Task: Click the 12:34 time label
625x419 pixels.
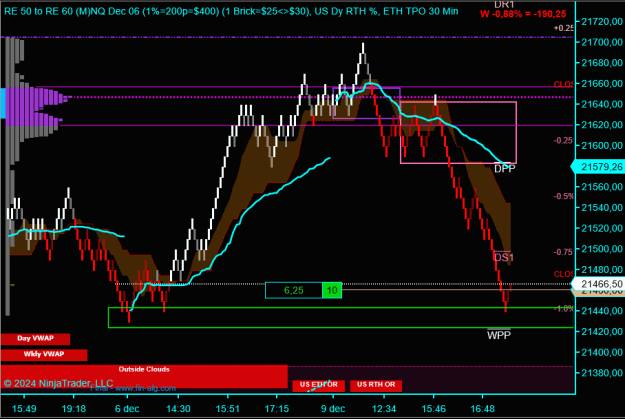Action: (x=384, y=409)
